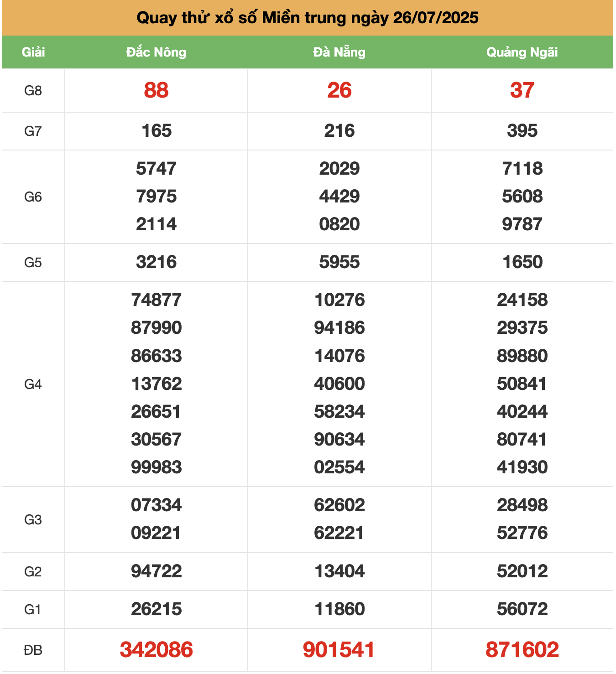Select the Giải column header
Screen dimensions: 616x674
33,52
